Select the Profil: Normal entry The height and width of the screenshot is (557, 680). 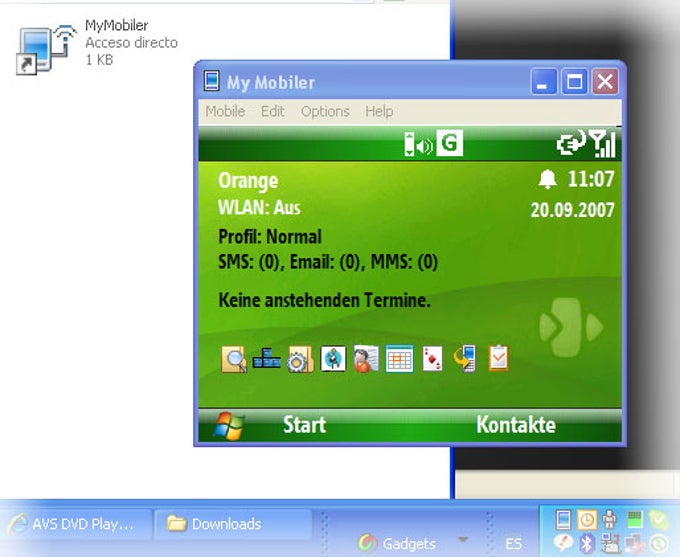coord(270,237)
